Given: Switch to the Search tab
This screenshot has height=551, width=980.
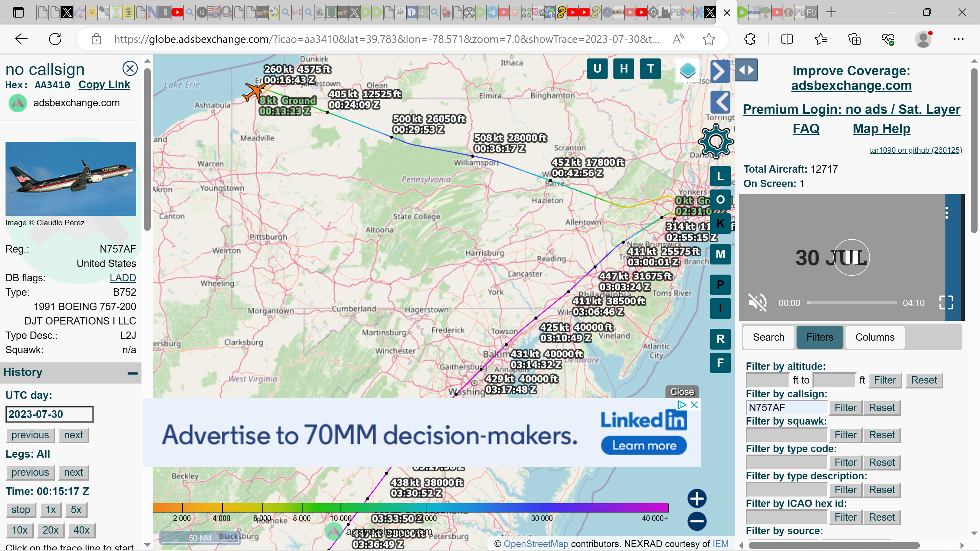Looking at the screenshot, I should [x=768, y=337].
